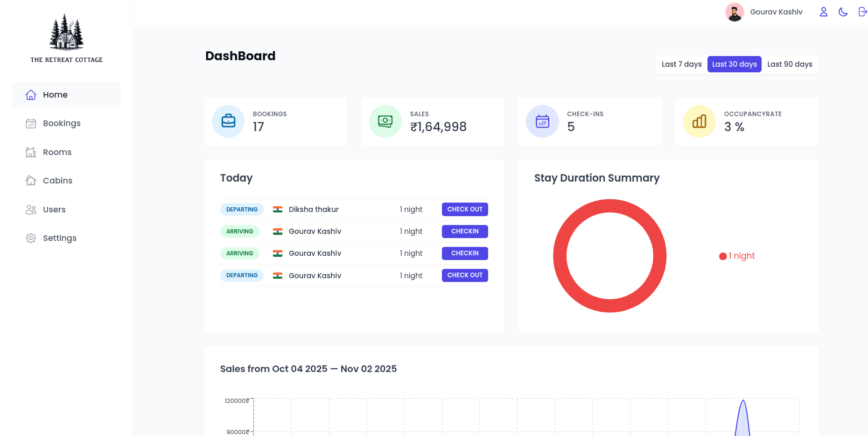Select the Rooms icon in sidebar
The width and height of the screenshot is (868, 436).
(x=31, y=152)
